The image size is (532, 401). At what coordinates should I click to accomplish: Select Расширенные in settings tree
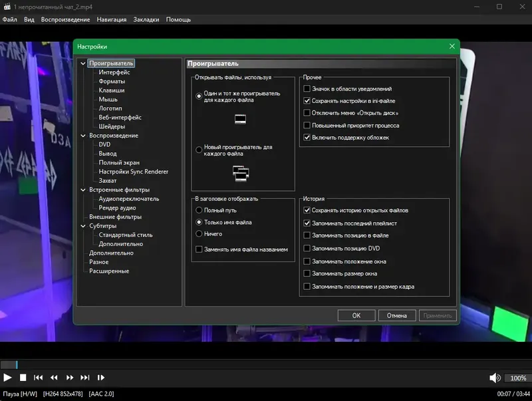click(109, 271)
